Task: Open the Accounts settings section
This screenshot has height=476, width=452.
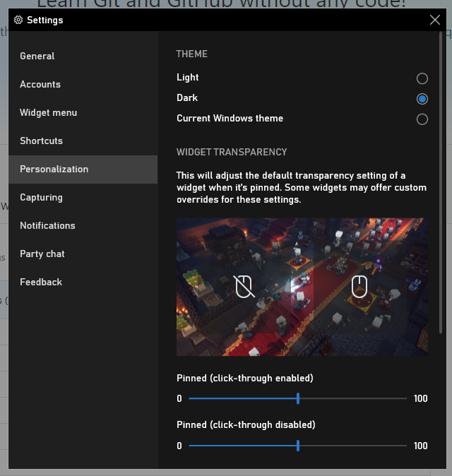Action: point(83,84)
